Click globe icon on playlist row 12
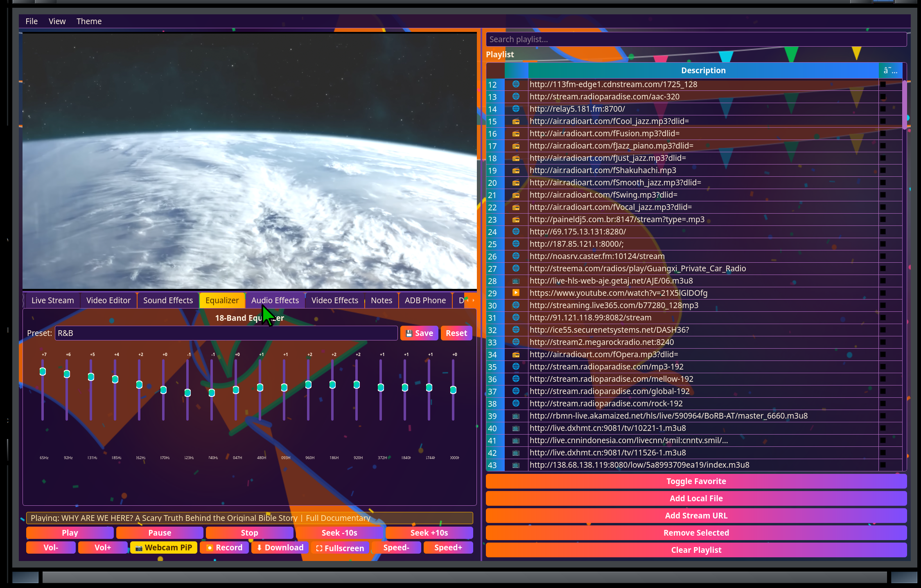The width and height of the screenshot is (921, 588). [516, 84]
